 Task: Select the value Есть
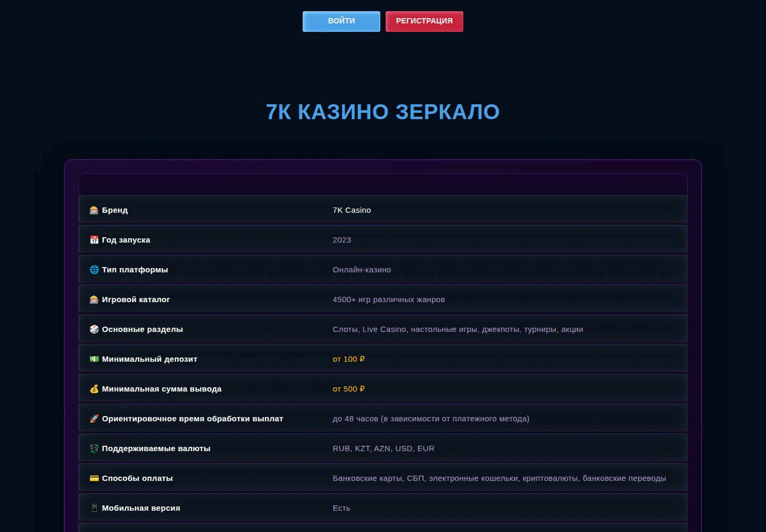click(342, 508)
